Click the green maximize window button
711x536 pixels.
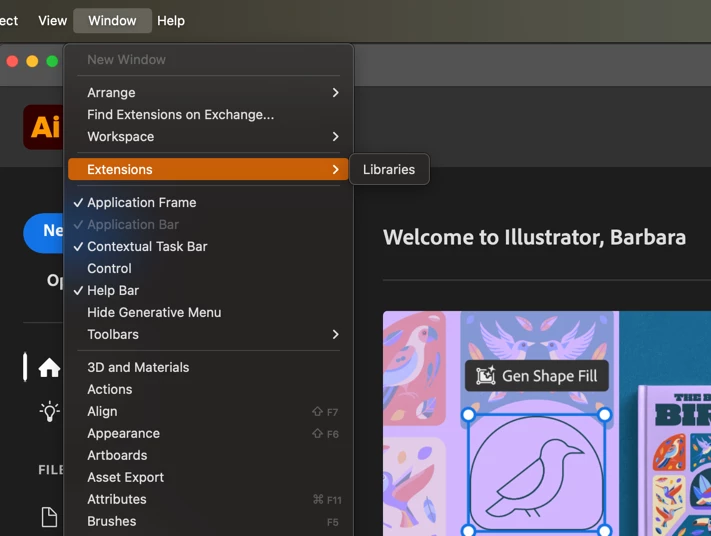pyautogui.click(x=52, y=61)
